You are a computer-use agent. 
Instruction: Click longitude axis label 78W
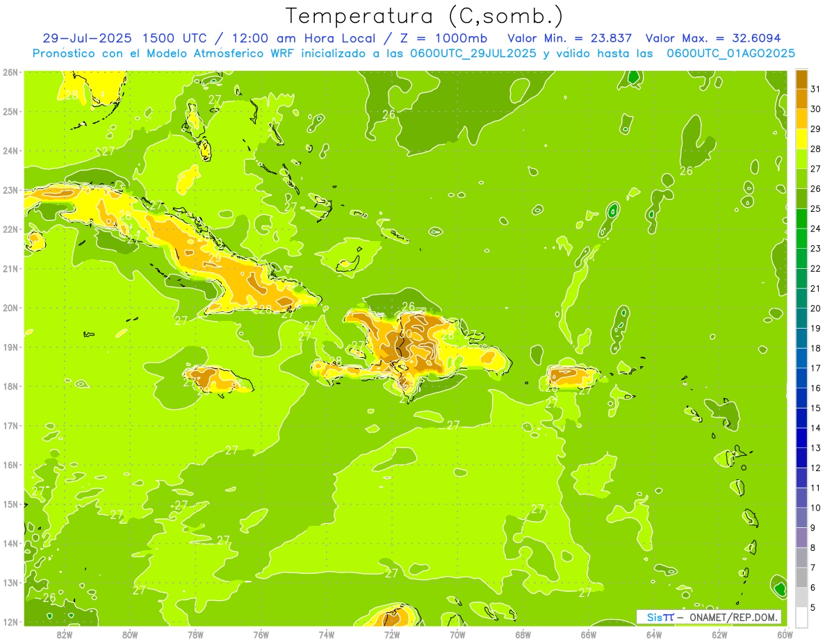pos(195,634)
